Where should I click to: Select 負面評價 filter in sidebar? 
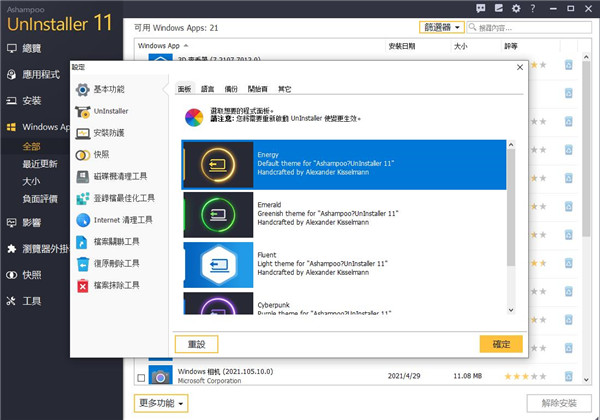point(40,199)
